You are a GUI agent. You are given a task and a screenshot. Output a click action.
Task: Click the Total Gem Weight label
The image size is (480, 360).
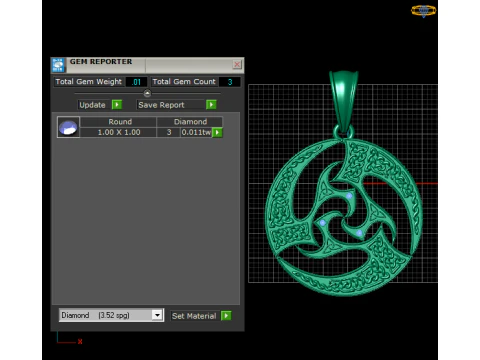point(89,82)
